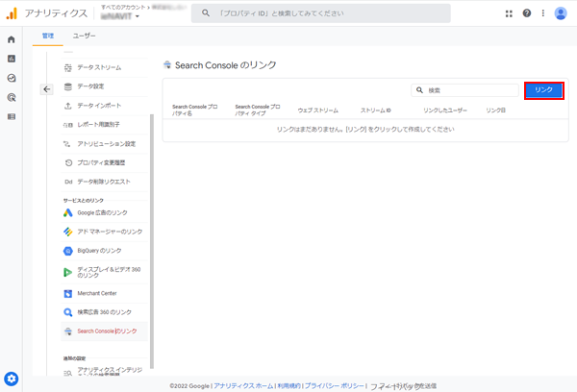577x392 pixels.
Task: Click the ストリーム ID column header
Action: (376, 110)
